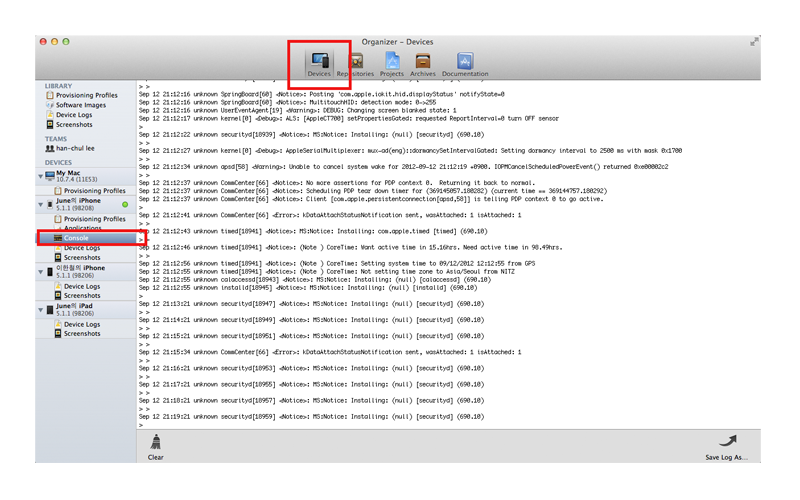800x500 pixels.
Task: Switch to the Repositories section
Action: pos(355,62)
